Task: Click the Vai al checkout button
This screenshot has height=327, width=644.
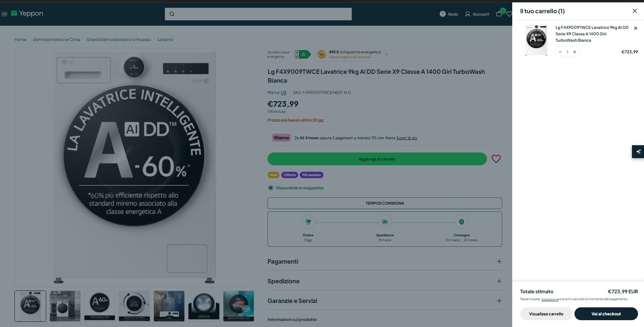Action: [606, 314]
